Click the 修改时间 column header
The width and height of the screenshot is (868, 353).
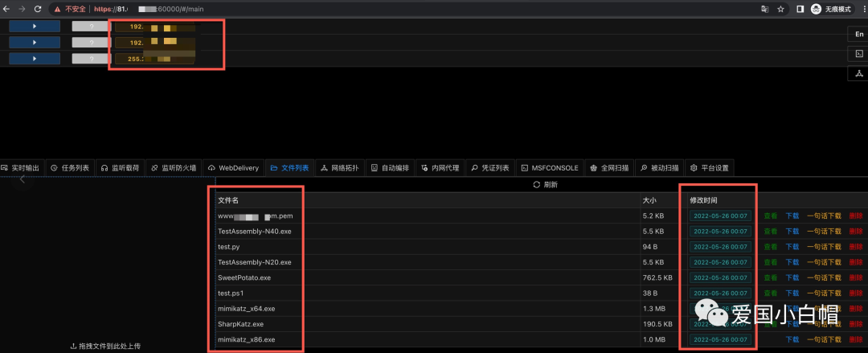click(703, 200)
